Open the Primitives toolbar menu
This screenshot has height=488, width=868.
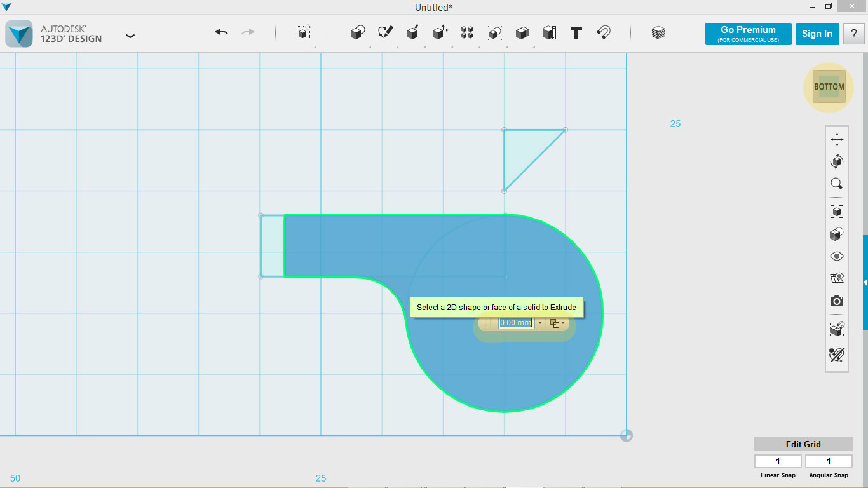pos(356,32)
